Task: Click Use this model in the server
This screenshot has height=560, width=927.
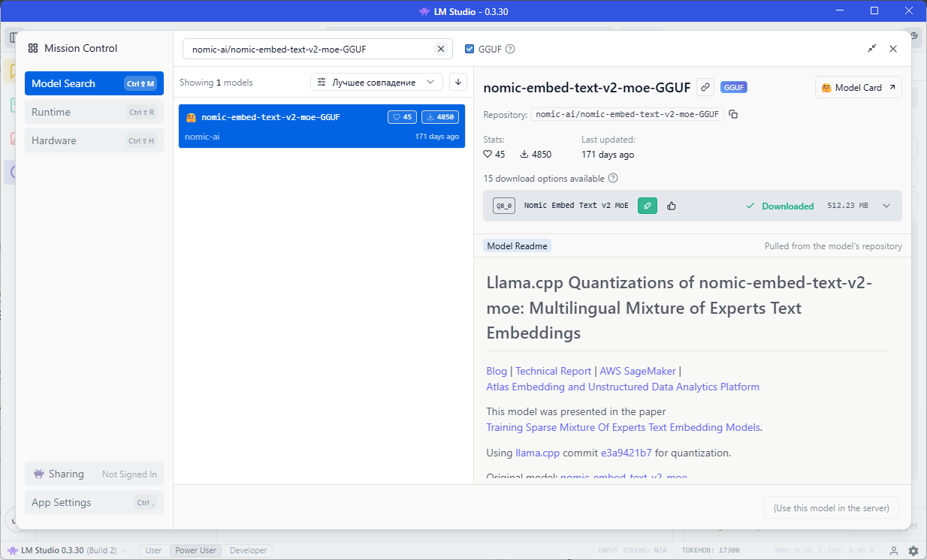Action: click(x=832, y=508)
